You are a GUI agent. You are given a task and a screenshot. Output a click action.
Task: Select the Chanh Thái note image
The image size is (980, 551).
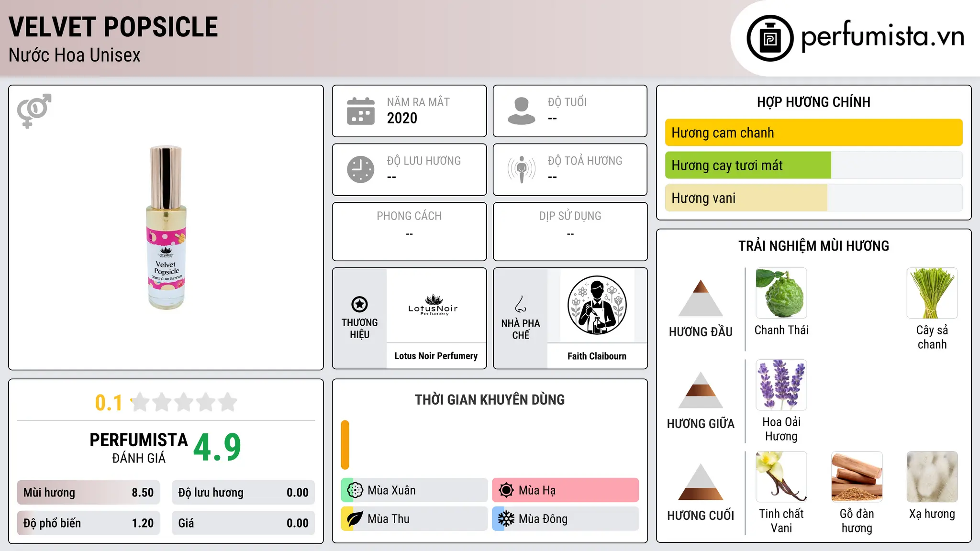point(781,293)
